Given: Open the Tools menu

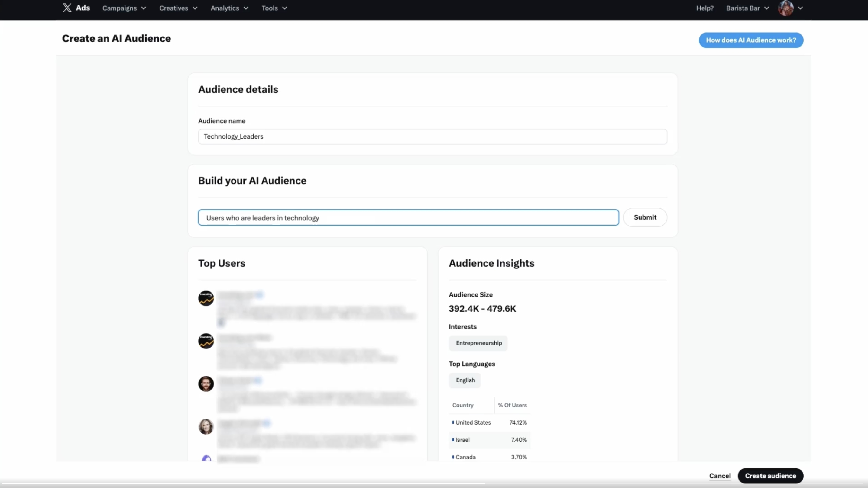Looking at the screenshot, I should (x=274, y=8).
